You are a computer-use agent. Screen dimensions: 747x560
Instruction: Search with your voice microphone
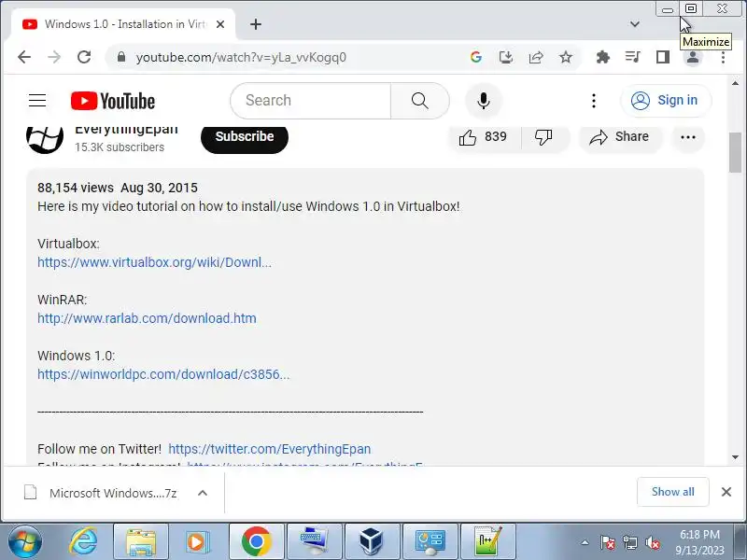pyautogui.click(x=484, y=101)
